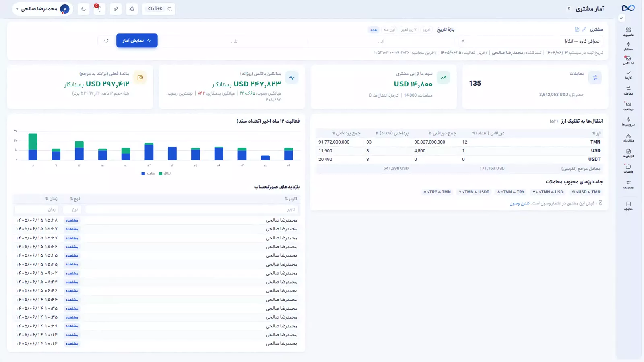Toggle dark mode with the moon icon
The height and width of the screenshot is (362, 644).
pyautogui.click(x=83, y=9)
